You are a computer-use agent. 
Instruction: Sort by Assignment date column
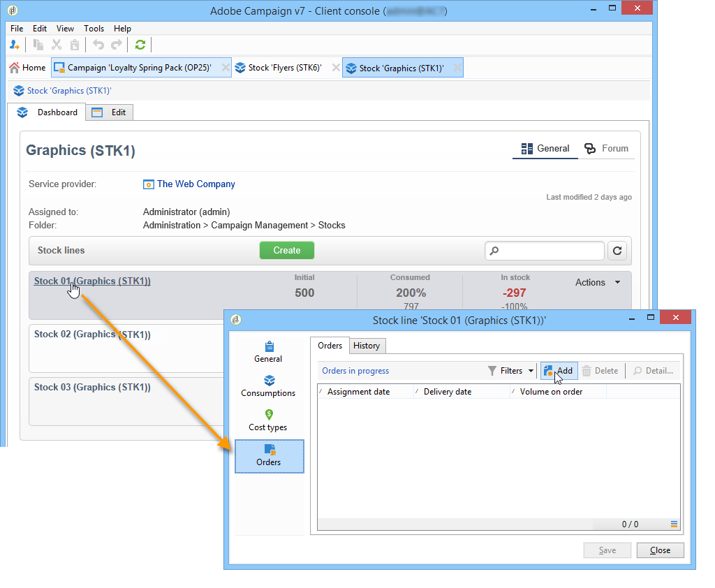(366, 391)
